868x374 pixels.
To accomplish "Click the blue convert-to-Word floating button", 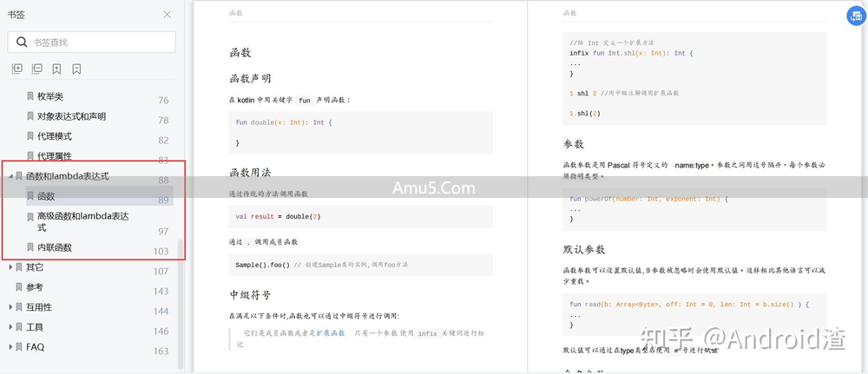I will tap(856, 16).
